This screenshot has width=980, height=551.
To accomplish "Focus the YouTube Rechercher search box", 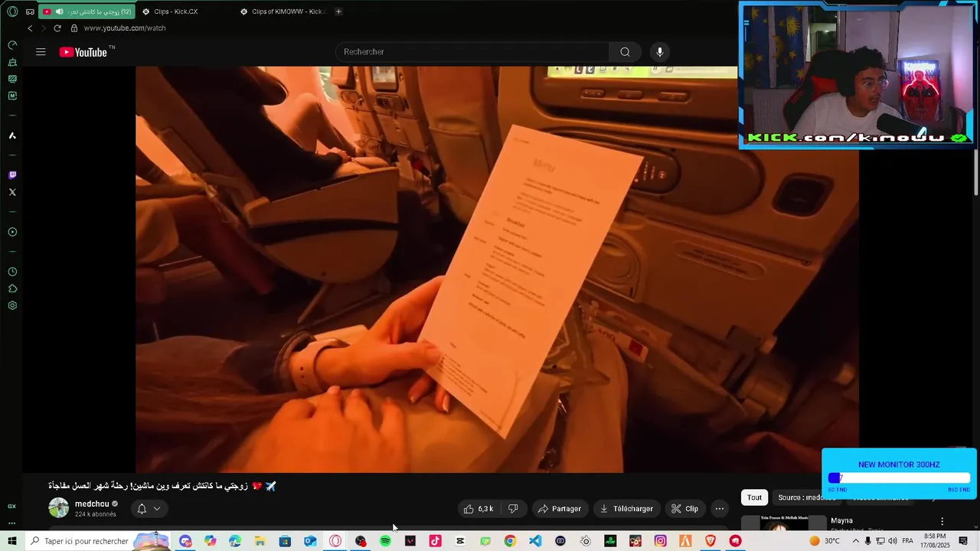I will coord(472,52).
